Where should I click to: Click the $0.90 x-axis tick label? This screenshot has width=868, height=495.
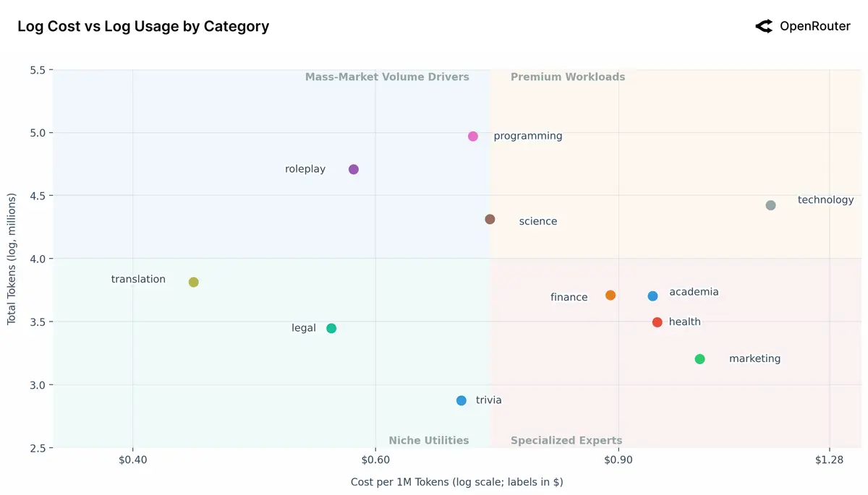pyautogui.click(x=618, y=460)
